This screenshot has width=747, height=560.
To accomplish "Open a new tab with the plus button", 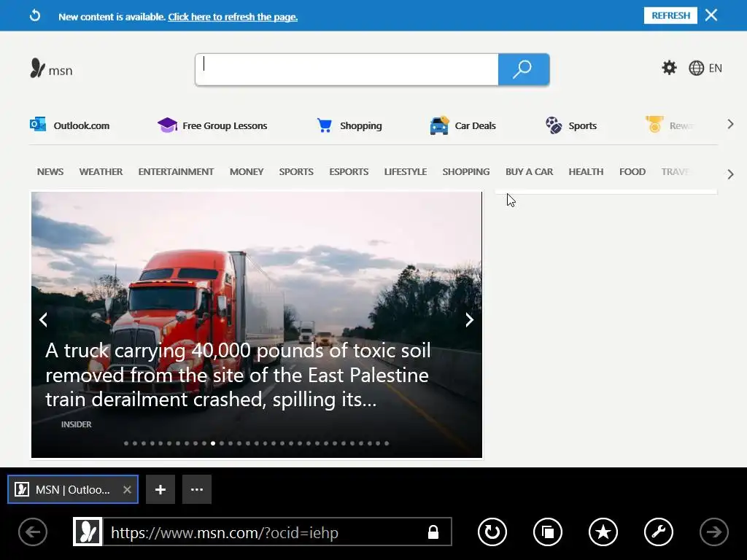I will tap(160, 489).
